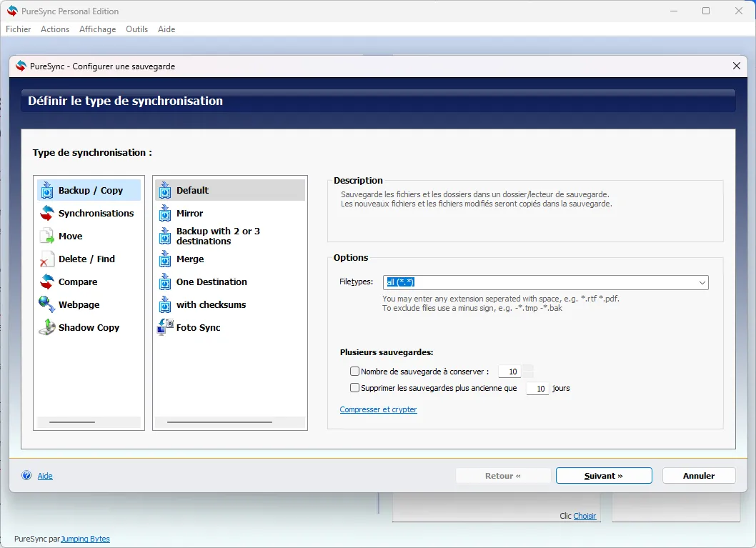
Task: Click the Annuler button
Action: click(x=699, y=476)
